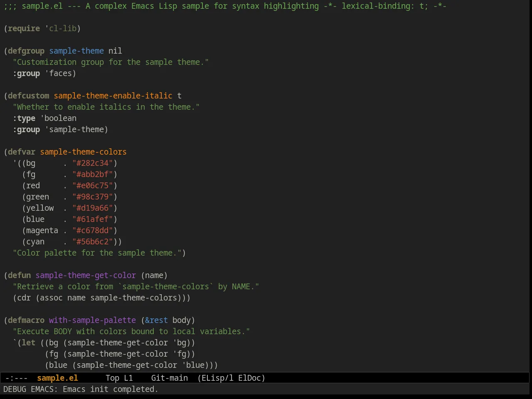Click the 'defcustom' keyword
The height and width of the screenshot is (399, 532).
[x=29, y=96]
